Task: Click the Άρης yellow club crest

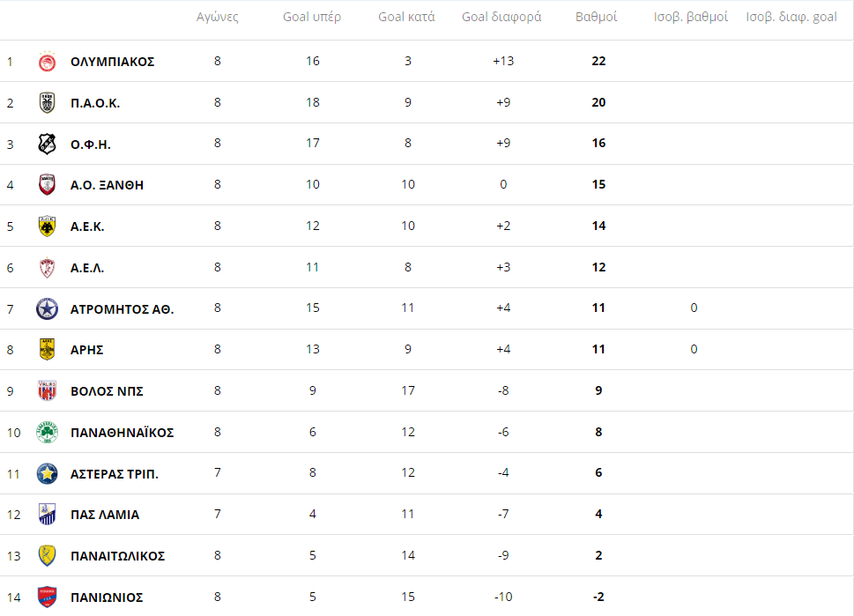Action: point(47,350)
